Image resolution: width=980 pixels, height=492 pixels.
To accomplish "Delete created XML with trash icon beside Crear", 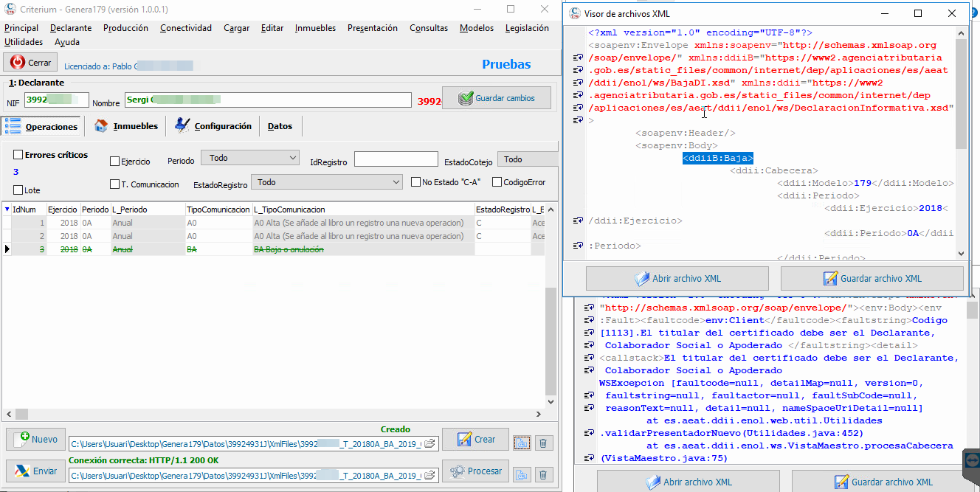I will (x=543, y=443).
